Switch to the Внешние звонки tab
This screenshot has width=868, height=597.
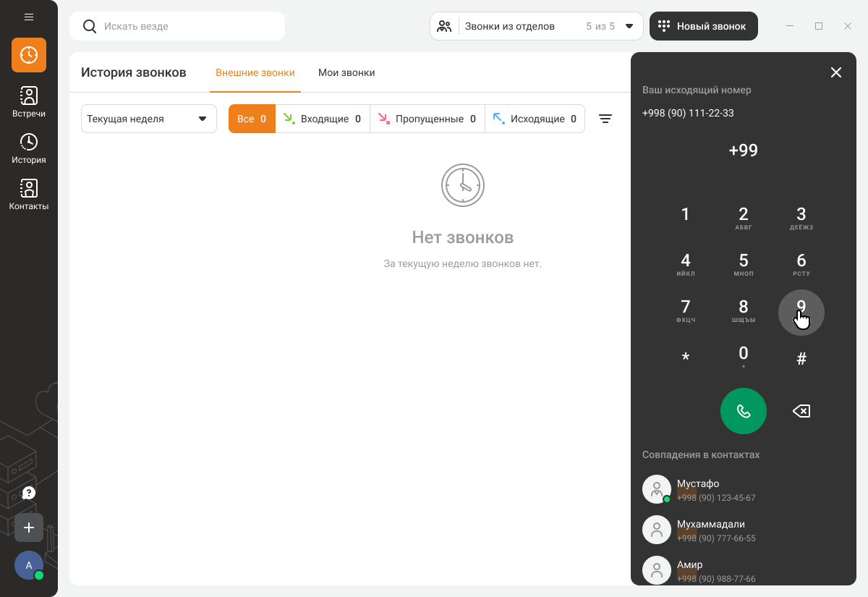pyautogui.click(x=255, y=72)
